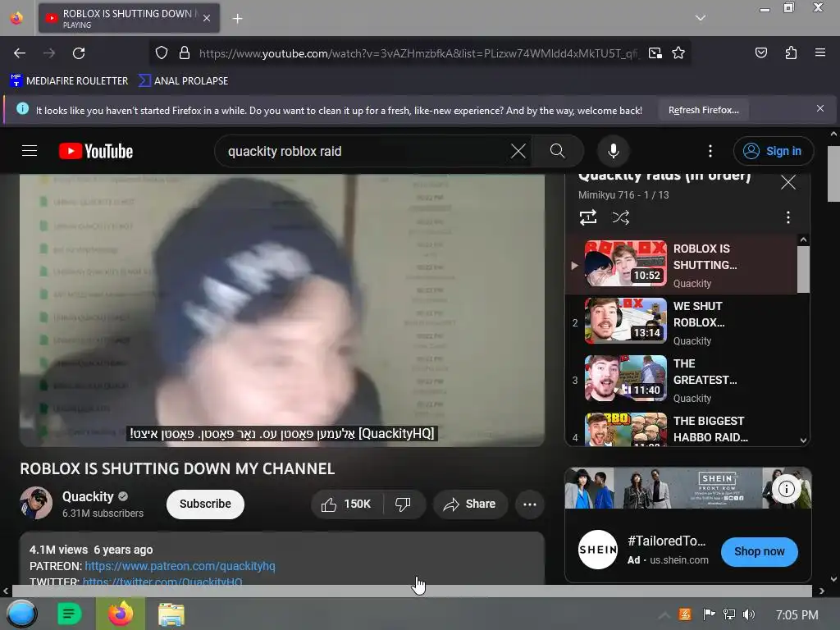Viewport: 840px width, 630px height.
Task: Click the SHEIN Shop now button
Action: pos(759,551)
